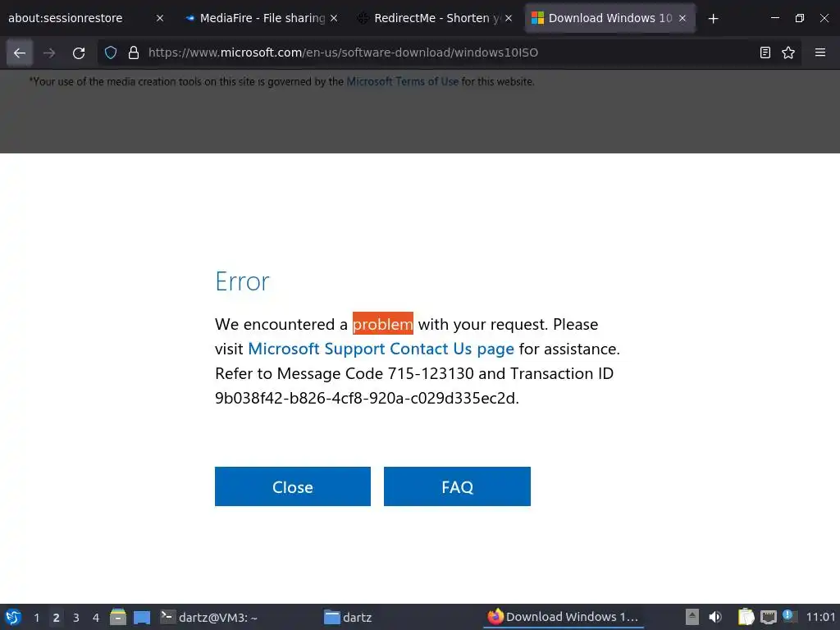This screenshot has height=630, width=840.
Task: Switch to workspace 3
Action: click(x=75, y=618)
